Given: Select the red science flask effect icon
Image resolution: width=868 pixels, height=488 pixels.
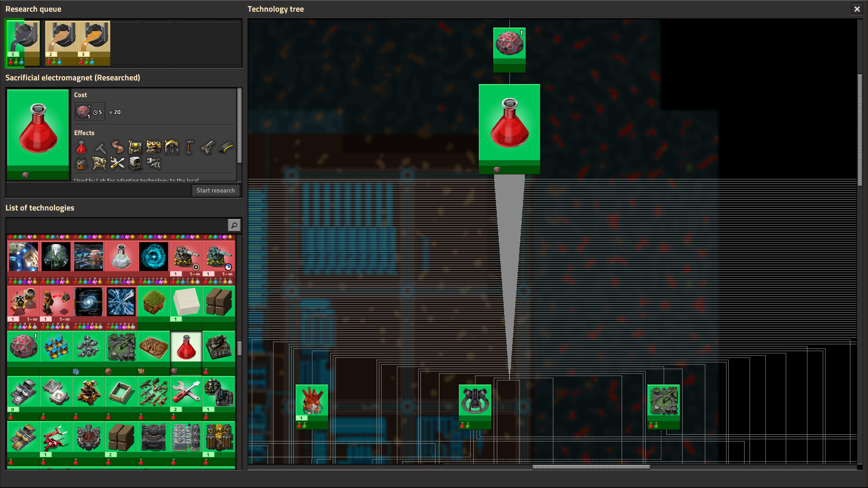Looking at the screenshot, I should point(81,148).
